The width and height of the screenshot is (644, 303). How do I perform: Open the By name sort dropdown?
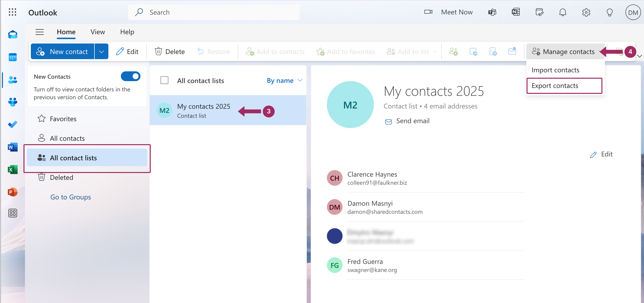pos(285,80)
